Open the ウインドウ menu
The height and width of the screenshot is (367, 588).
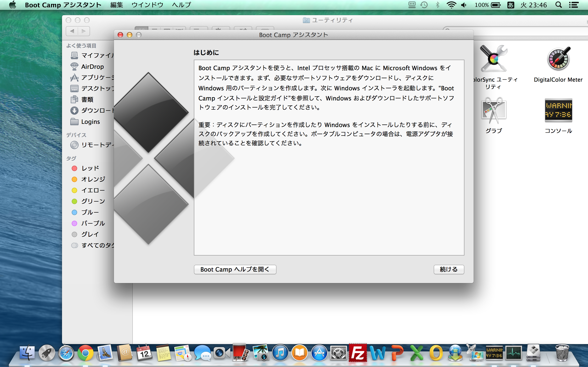[x=147, y=5]
